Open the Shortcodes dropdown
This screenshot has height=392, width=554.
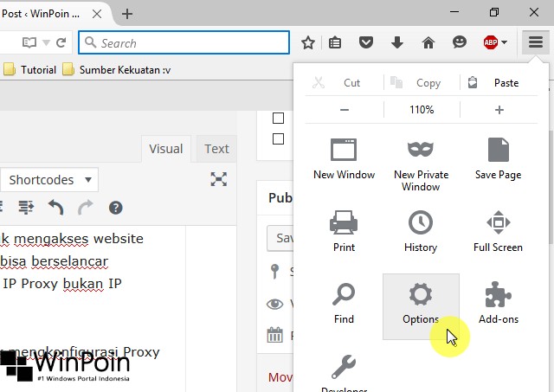tap(49, 180)
